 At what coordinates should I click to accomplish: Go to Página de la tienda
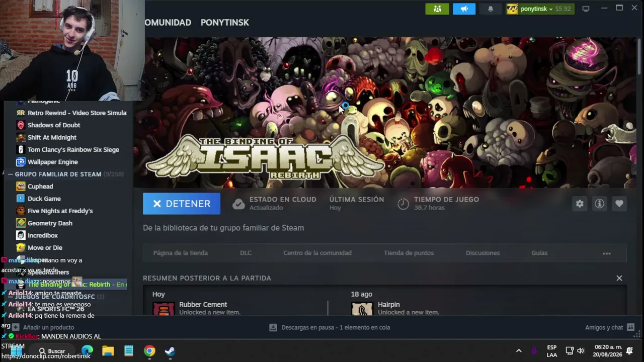pos(180,253)
